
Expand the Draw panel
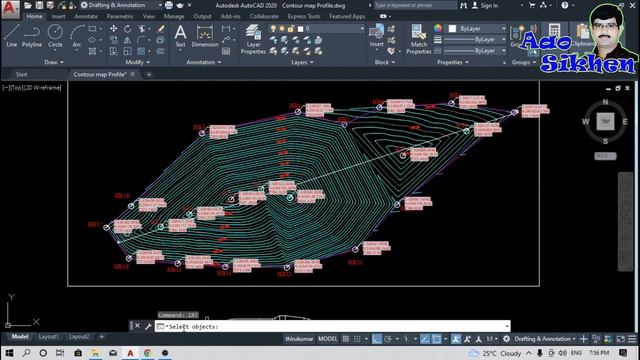(54, 62)
